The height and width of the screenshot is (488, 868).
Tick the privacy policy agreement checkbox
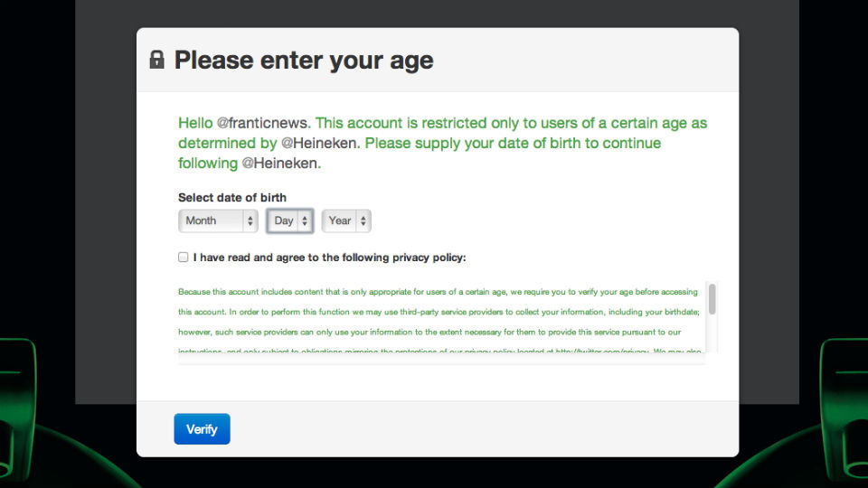184,258
